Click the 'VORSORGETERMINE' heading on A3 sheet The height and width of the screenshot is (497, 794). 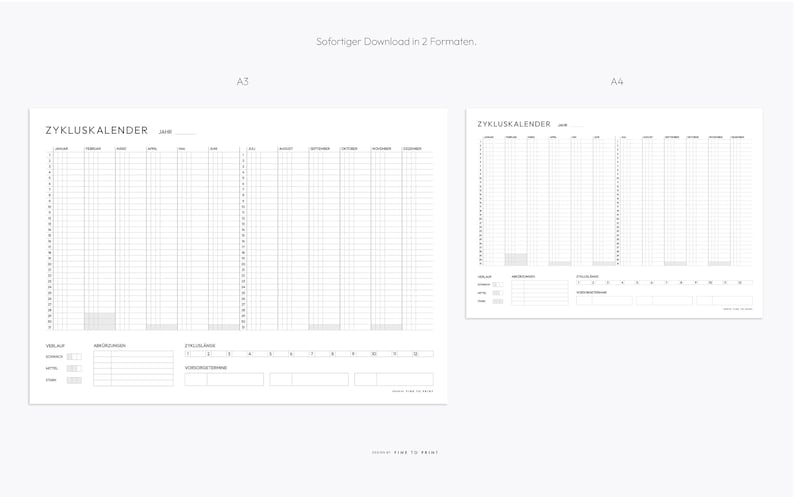pos(206,367)
